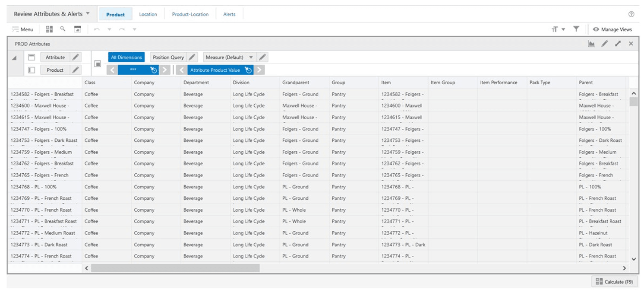This screenshot has width=644, height=293.
Task: Open the chart view for PROD Attributes
Action: [x=591, y=44]
